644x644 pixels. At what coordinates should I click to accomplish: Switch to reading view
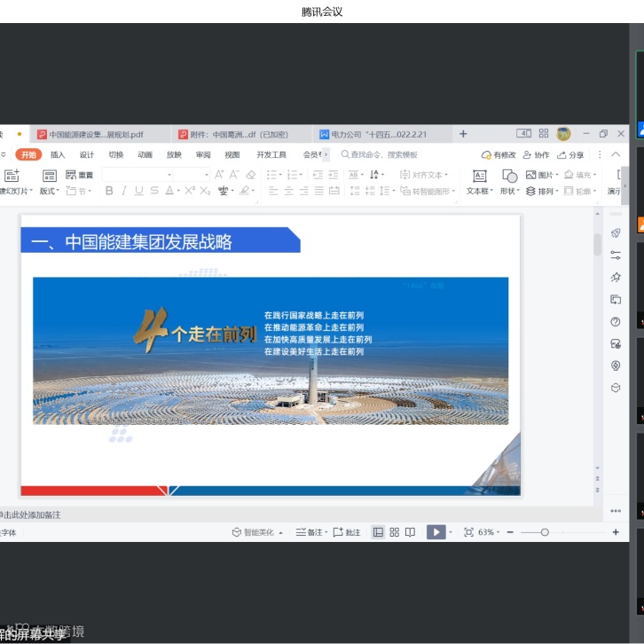point(410,532)
